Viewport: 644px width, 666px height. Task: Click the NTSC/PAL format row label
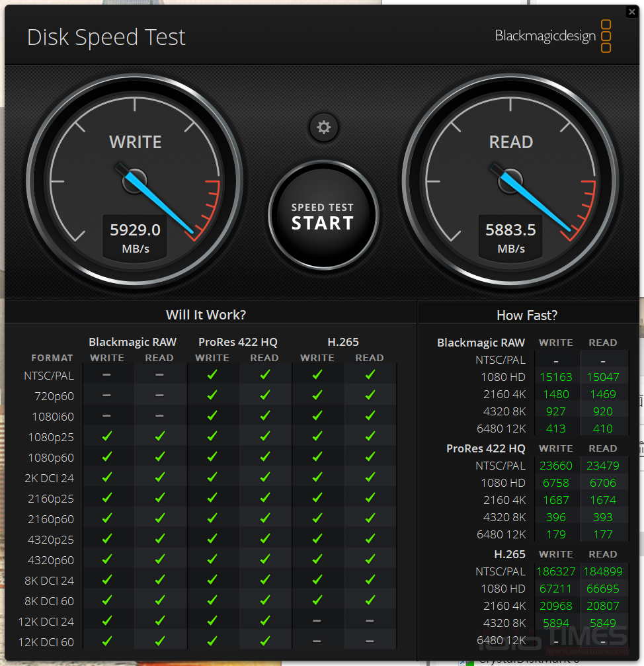pyautogui.click(x=49, y=376)
